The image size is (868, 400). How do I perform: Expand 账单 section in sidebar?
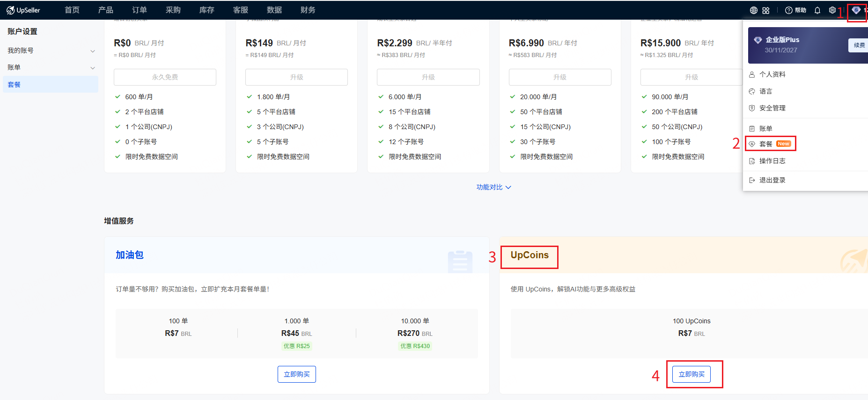coord(51,67)
